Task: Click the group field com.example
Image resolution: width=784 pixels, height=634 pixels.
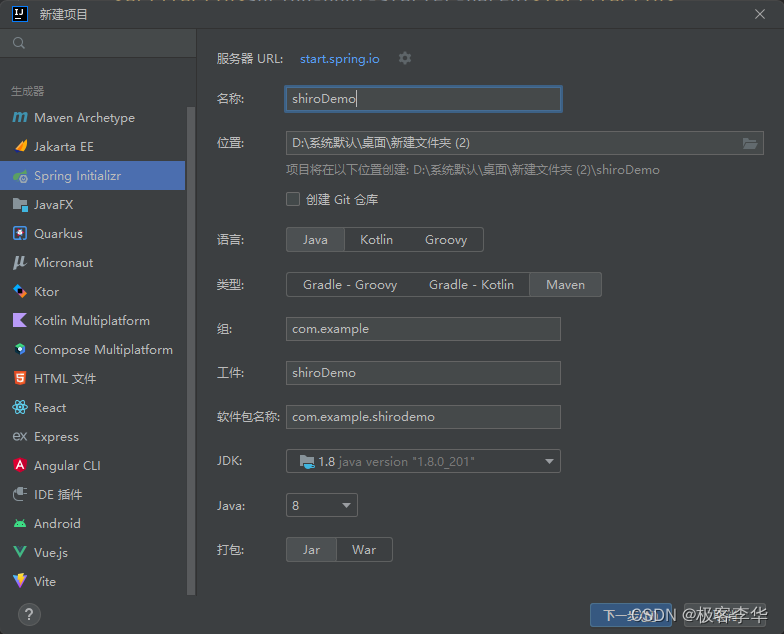Action: coord(424,329)
